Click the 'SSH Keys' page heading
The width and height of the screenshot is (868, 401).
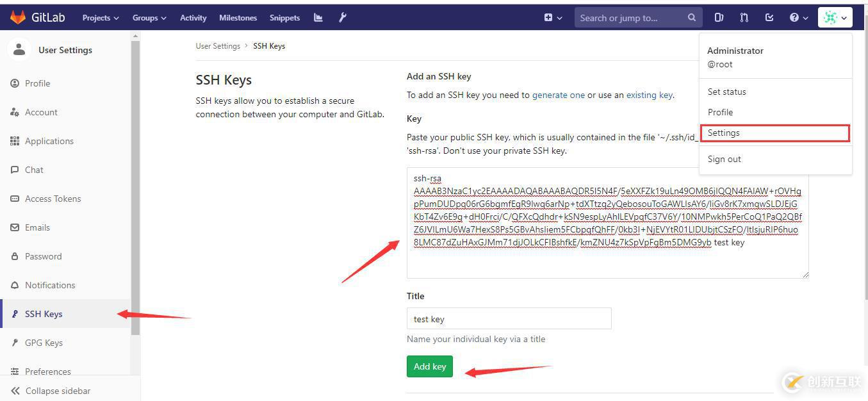point(224,80)
